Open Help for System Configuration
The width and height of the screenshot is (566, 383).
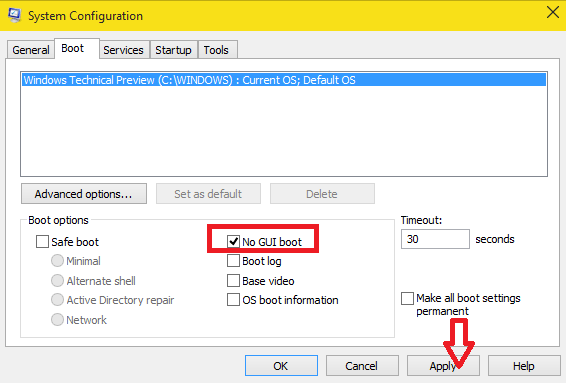524,366
